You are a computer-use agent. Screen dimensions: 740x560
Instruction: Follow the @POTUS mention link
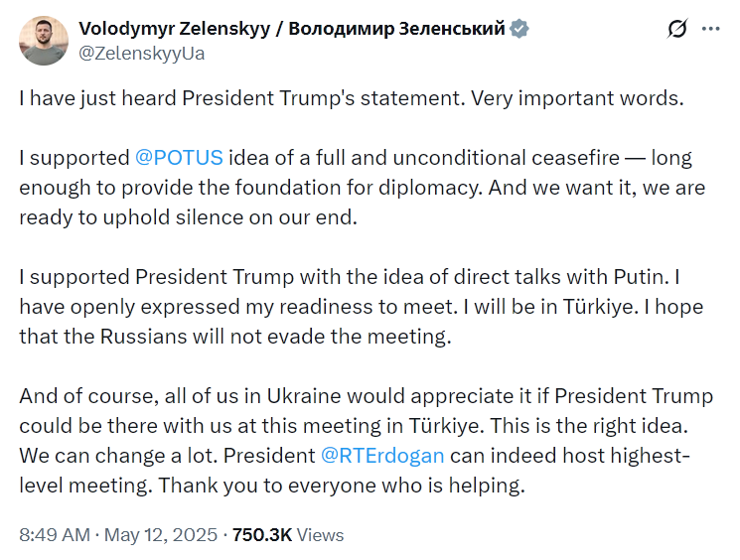click(x=179, y=158)
